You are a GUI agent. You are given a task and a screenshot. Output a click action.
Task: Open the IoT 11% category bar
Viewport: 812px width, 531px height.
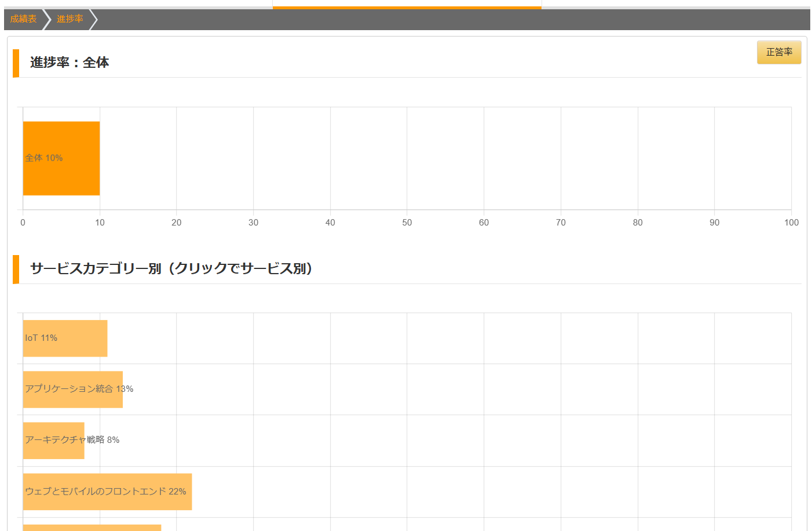(x=65, y=339)
